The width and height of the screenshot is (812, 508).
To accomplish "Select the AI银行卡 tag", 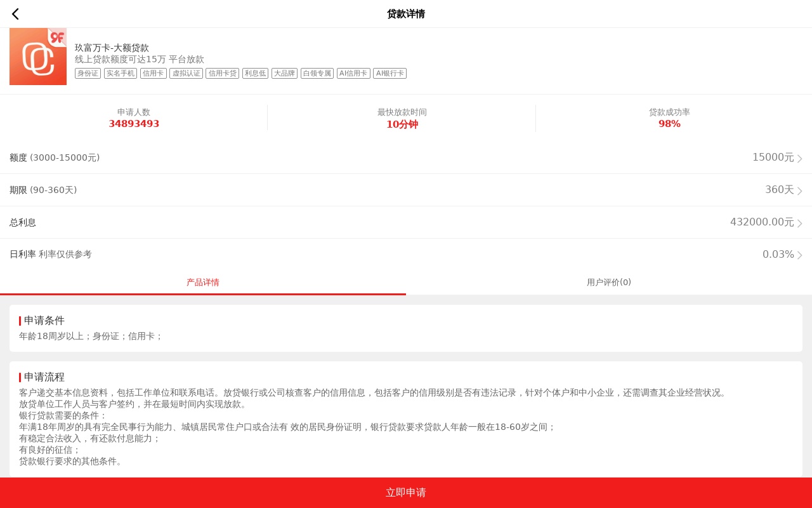I will pyautogui.click(x=390, y=73).
